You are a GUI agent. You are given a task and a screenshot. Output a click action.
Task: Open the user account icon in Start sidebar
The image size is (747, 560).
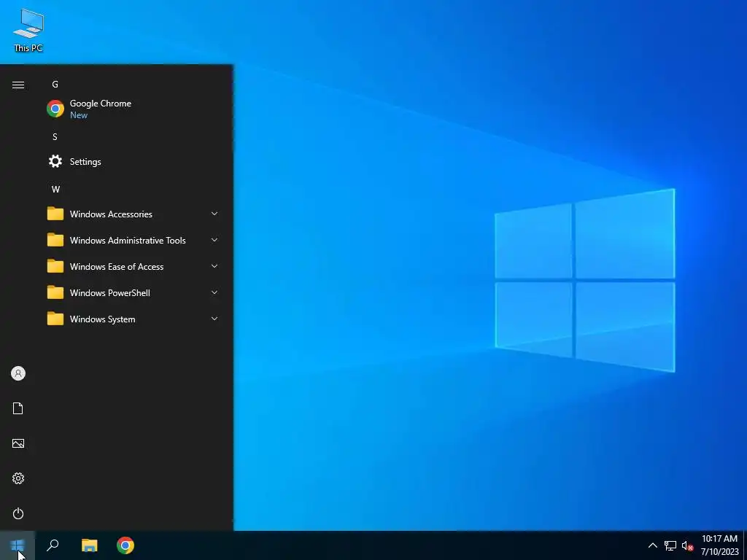point(18,373)
